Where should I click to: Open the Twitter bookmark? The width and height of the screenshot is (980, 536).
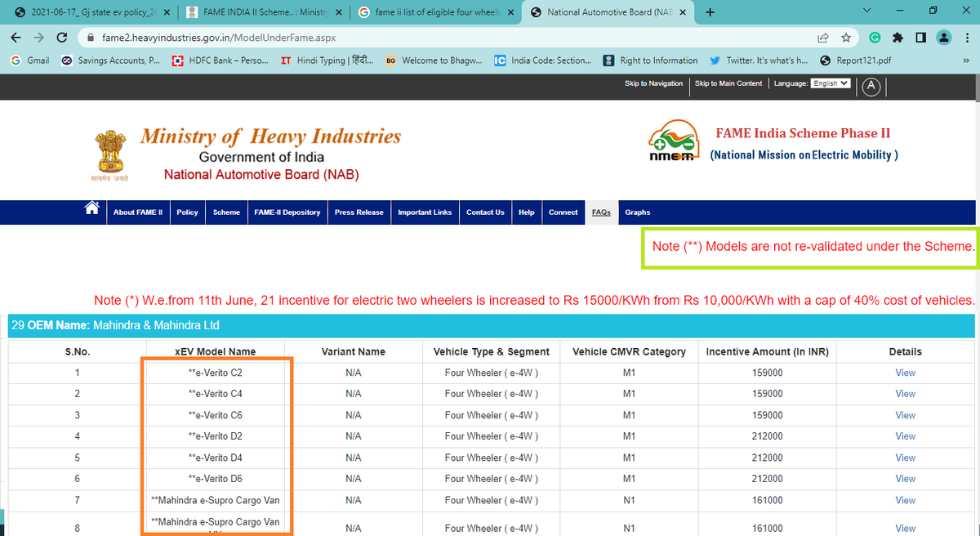(759, 60)
